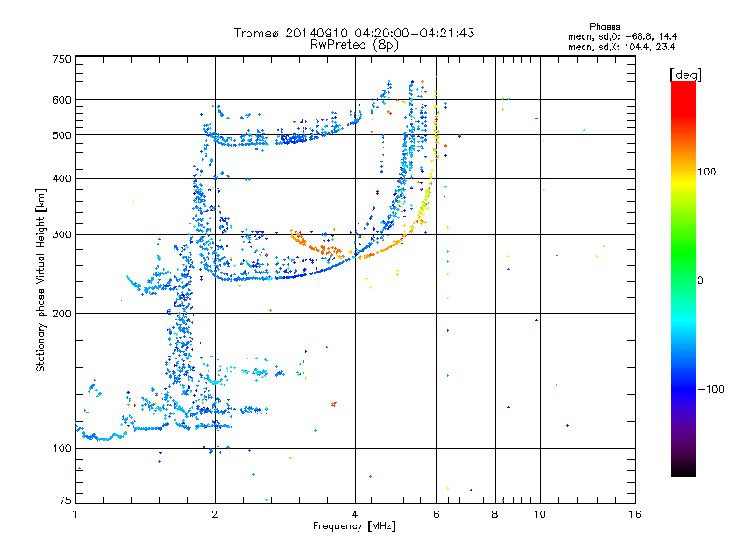Screen dimensions: 747x560
Task: Click the x-axis tick label '2'
Action: 215,514
